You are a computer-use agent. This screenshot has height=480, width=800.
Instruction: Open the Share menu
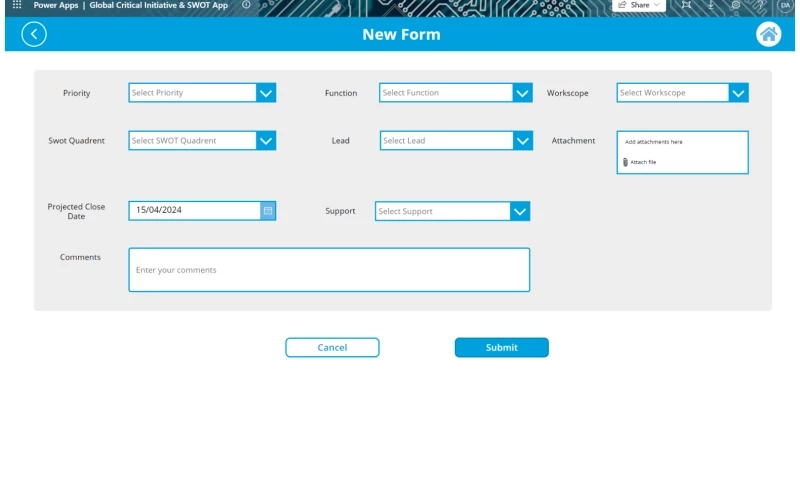point(639,5)
